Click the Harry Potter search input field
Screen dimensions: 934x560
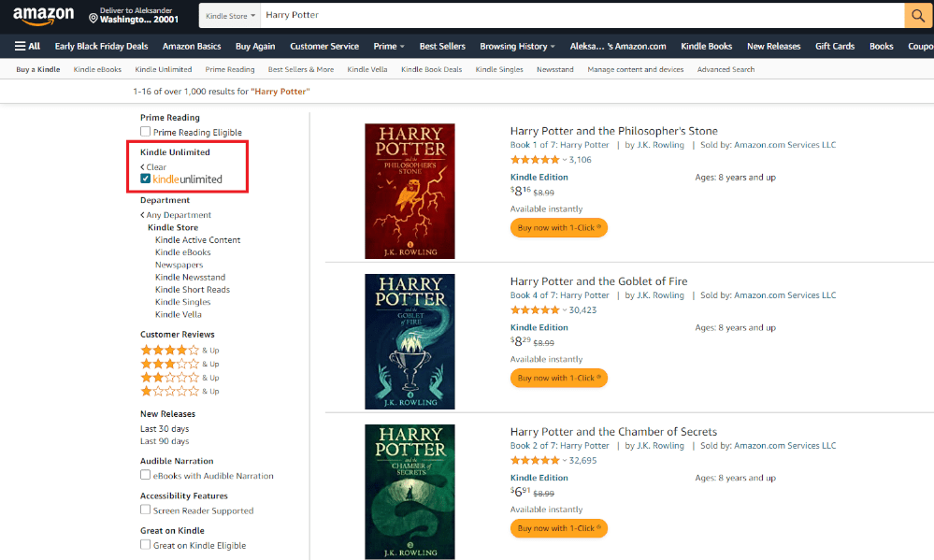pos(582,16)
